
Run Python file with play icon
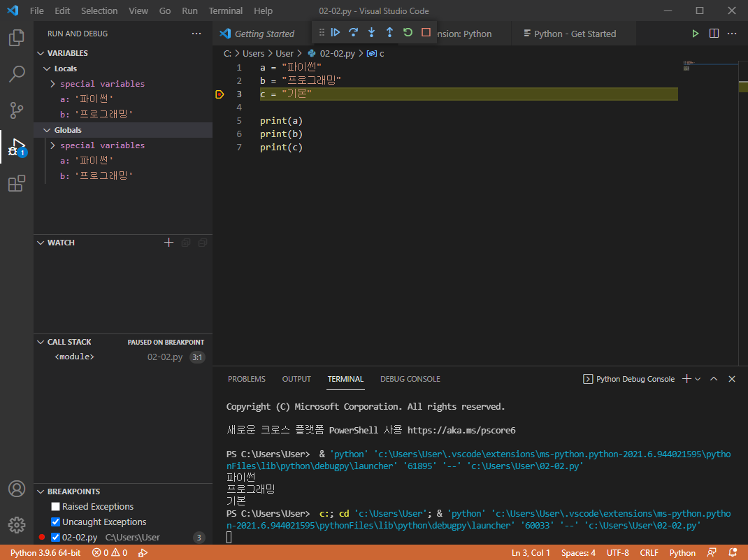click(x=696, y=34)
